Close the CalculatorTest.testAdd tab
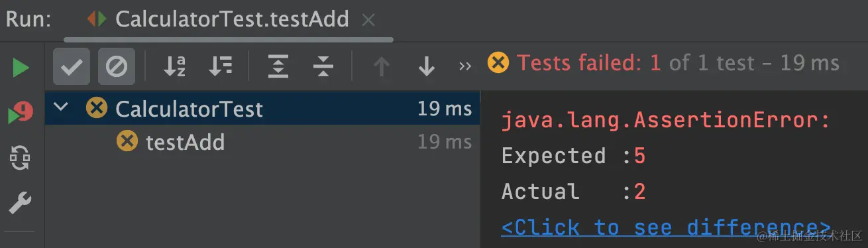Viewport: 868px width, 248px height. click(368, 21)
